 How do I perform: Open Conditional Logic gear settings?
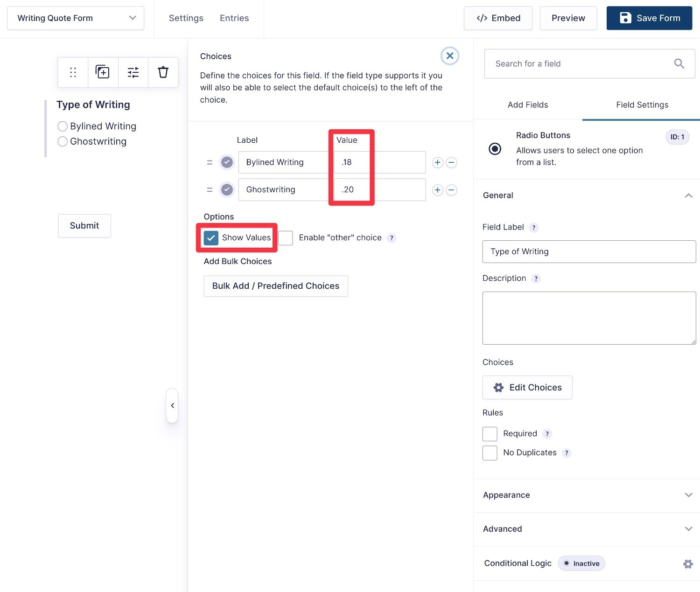click(x=687, y=564)
